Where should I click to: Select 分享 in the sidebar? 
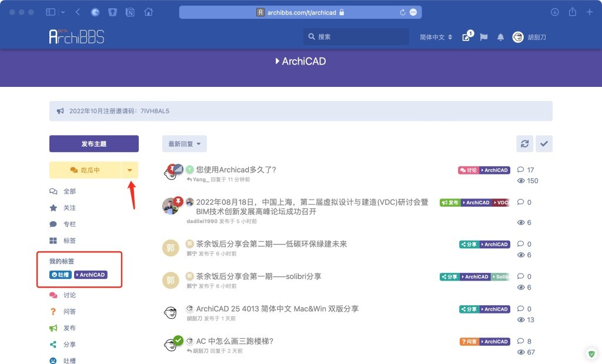pyautogui.click(x=63, y=345)
